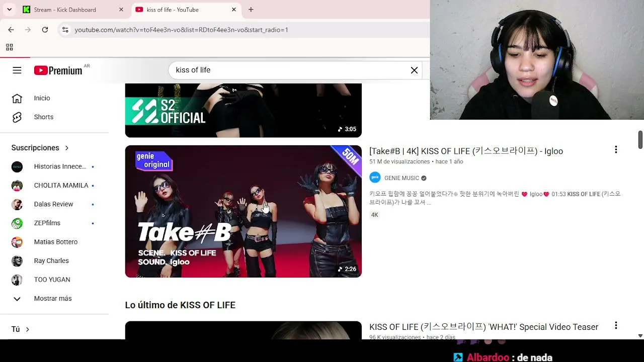
Task: Close the Kick Dashboard tab
Action: (121, 10)
